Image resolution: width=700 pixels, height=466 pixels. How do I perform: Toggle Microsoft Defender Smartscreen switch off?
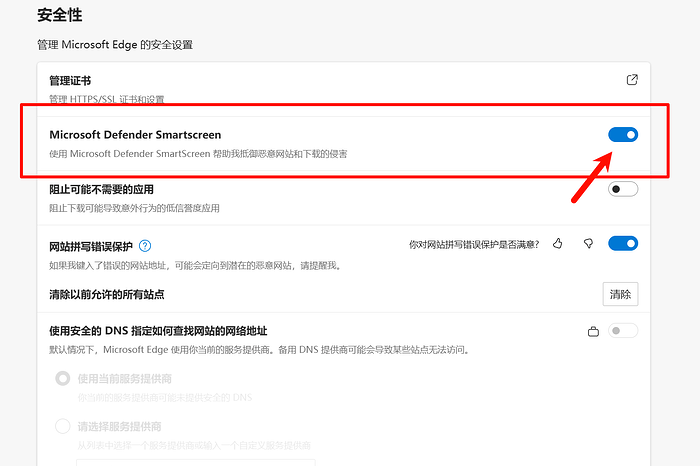click(x=623, y=134)
